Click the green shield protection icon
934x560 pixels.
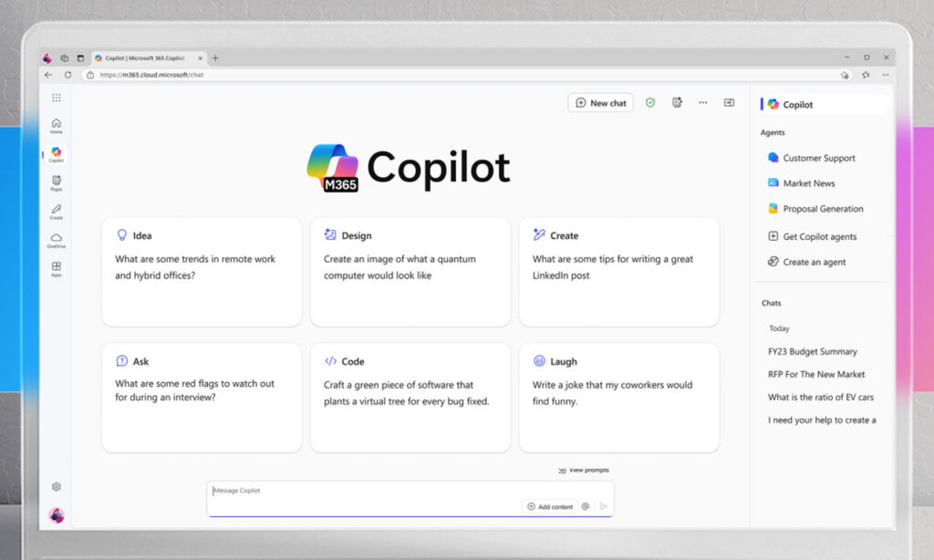649,102
